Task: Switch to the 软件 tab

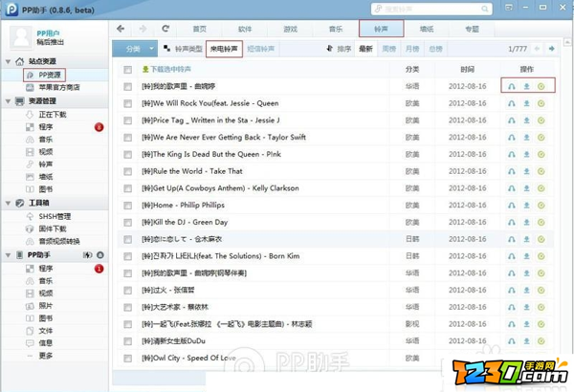Action: [245, 29]
